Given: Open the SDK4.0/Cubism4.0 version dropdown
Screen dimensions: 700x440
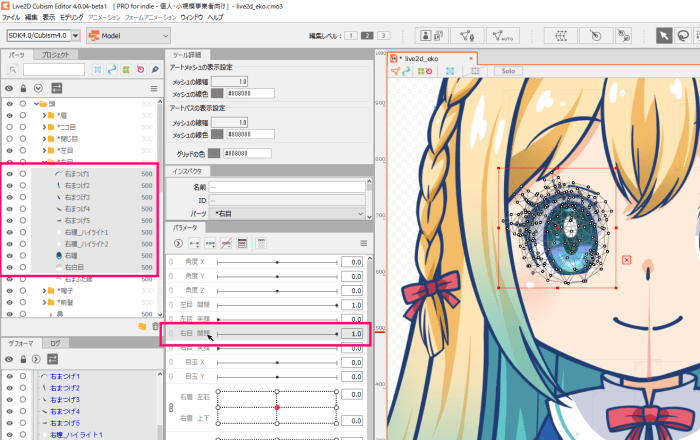Looking at the screenshot, I should [75, 36].
